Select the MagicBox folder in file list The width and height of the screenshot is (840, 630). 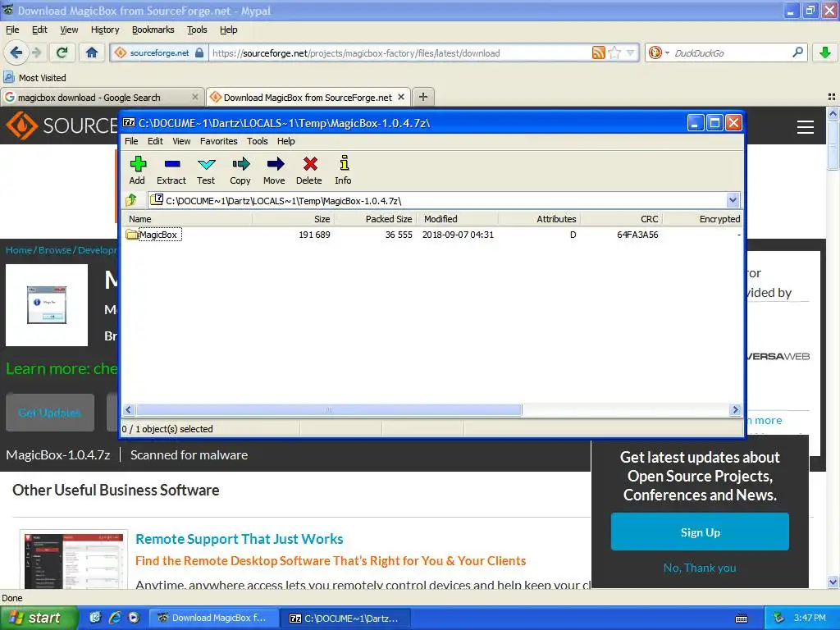pos(158,235)
